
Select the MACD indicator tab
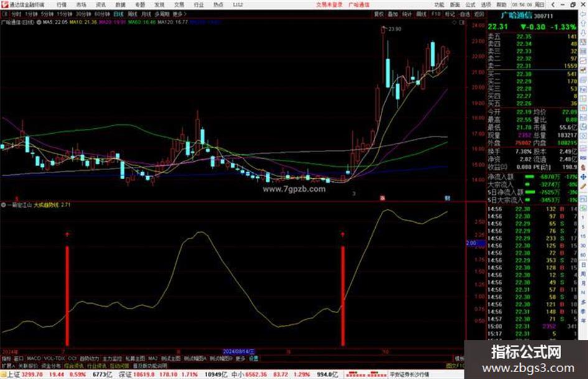tap(34, 358)
